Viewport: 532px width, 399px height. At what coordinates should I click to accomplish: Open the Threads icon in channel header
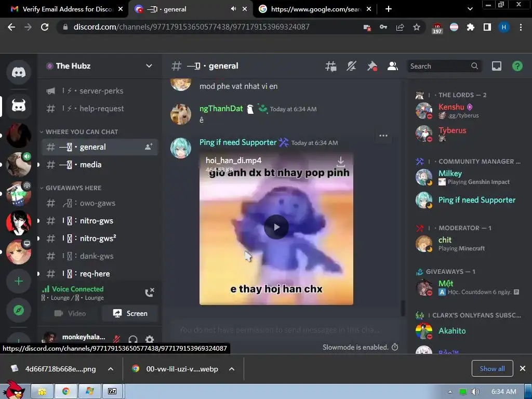tap(331, 66)
